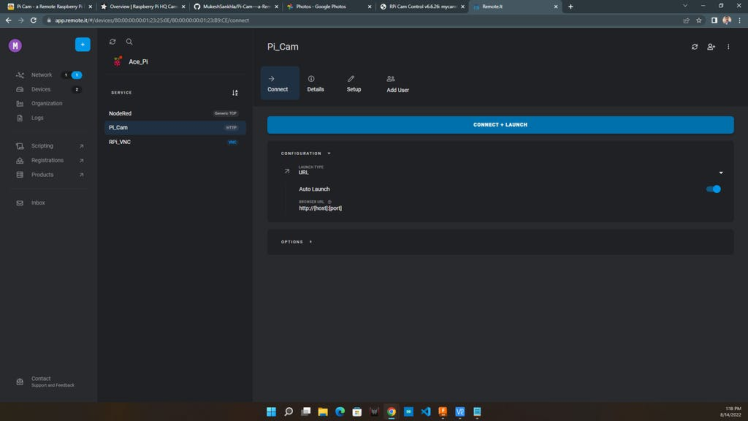
Task: Disable the Auto Launch toggle
Action: pos(714,189)
